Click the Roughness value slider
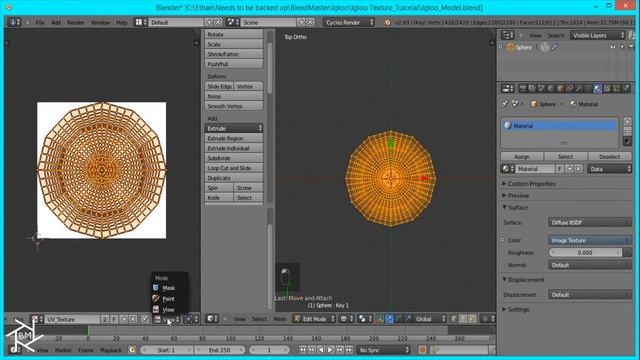Screen dimensions: 640x360 coord(585,253)
